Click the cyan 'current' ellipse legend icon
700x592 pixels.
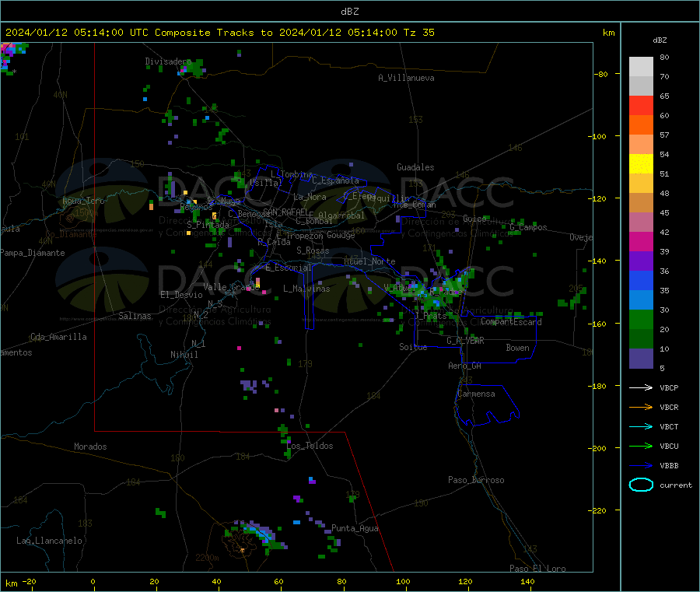(x=641, y=485)
